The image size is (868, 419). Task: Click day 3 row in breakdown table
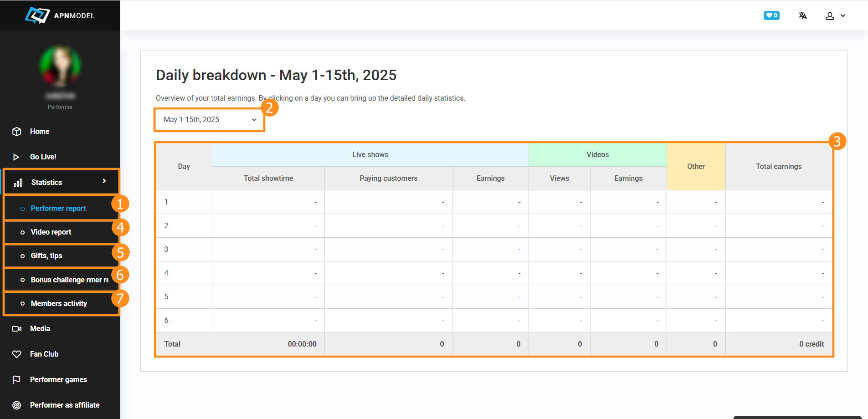point(166,250)
